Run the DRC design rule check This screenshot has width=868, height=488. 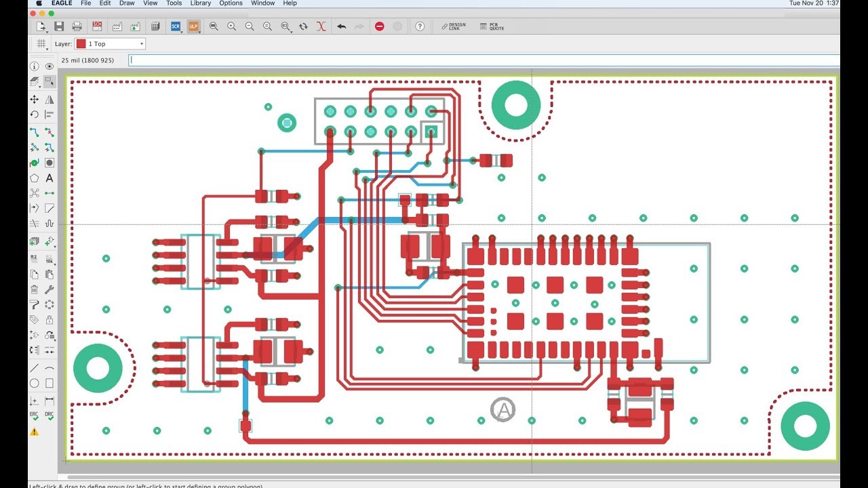click(50, 415)
